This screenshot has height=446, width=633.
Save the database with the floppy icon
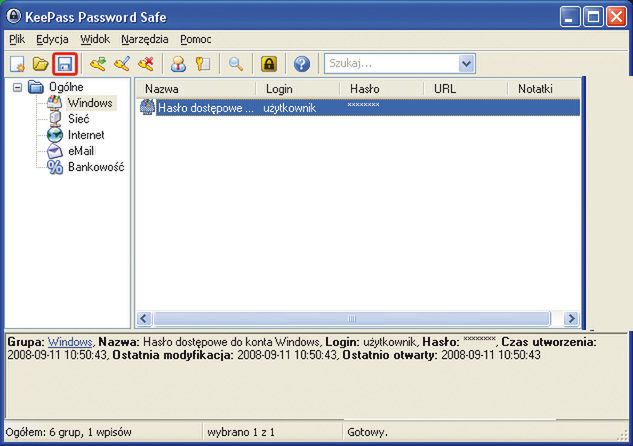pyautogui.click(x=65, y=64)
